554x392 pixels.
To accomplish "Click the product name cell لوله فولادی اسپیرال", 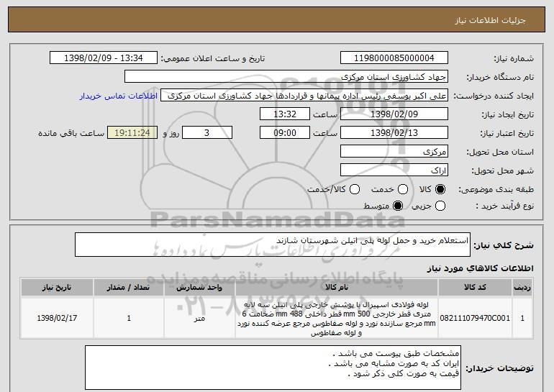I will [x=337, y=318].
